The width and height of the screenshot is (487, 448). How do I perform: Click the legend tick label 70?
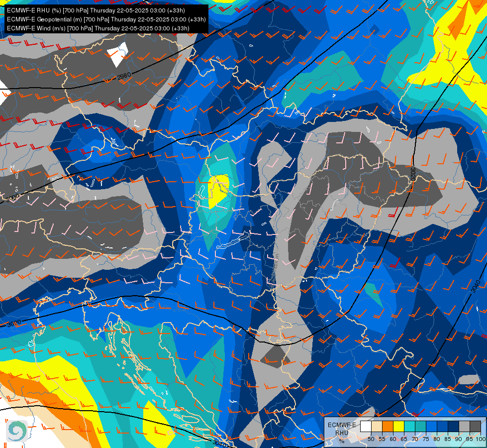(x=415, y=439)
